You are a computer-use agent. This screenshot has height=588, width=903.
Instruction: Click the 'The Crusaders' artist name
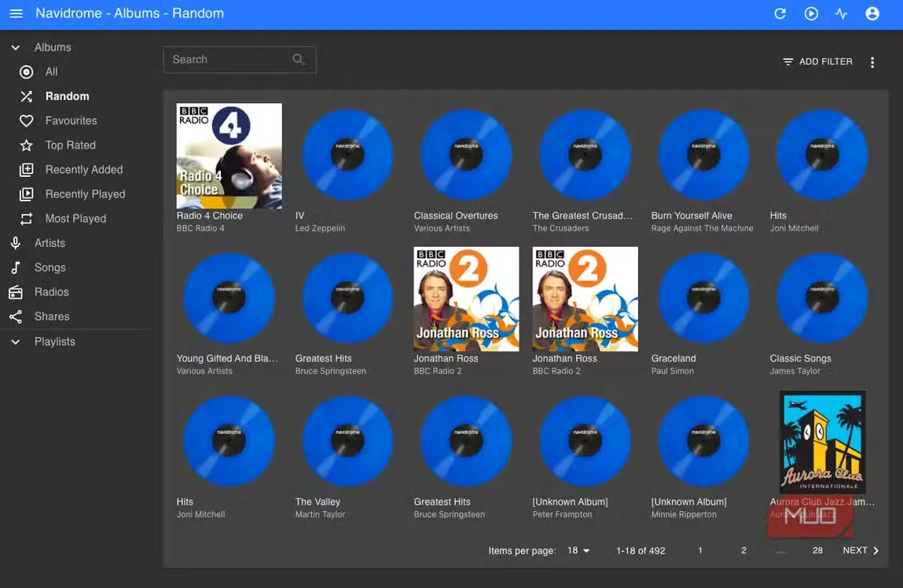pyautogui.click(x=560, y=228)
